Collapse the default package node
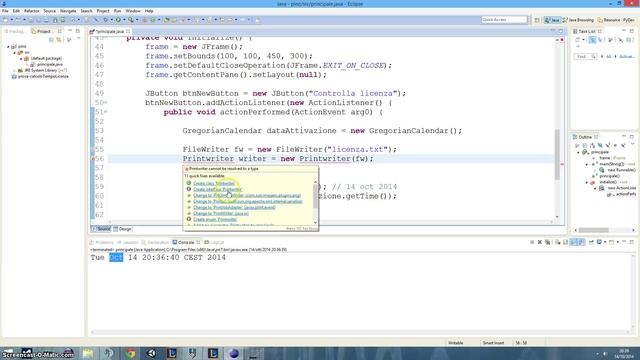 [21, 58]
